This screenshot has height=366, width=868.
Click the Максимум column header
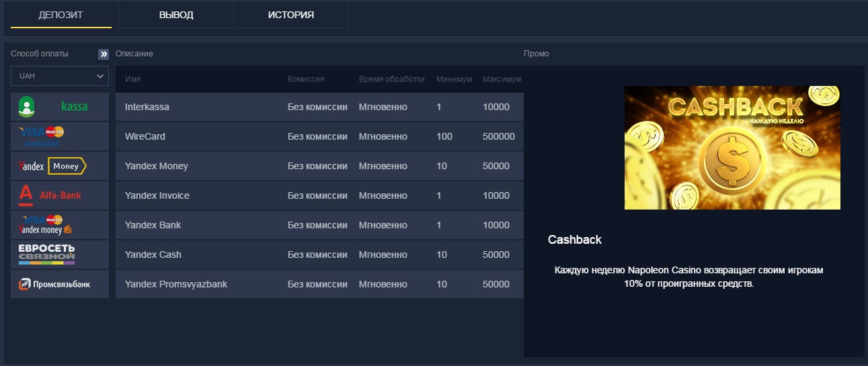point(502,79)
